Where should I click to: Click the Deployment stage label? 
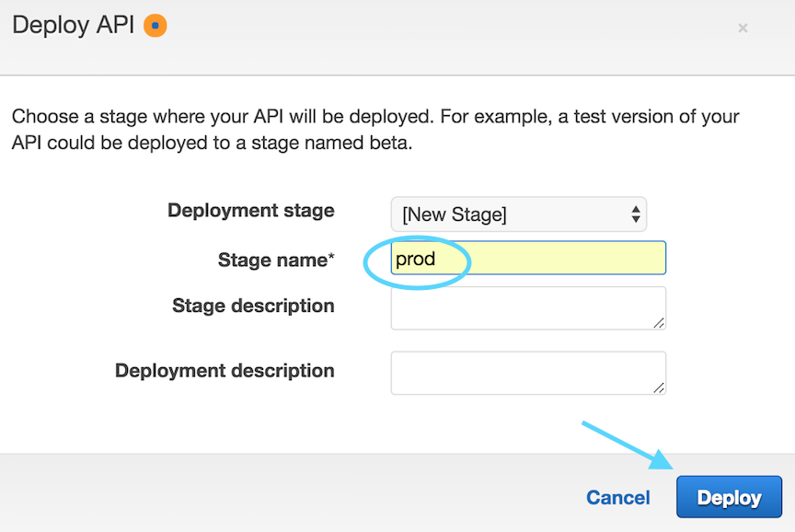click(x=251, y=211)
